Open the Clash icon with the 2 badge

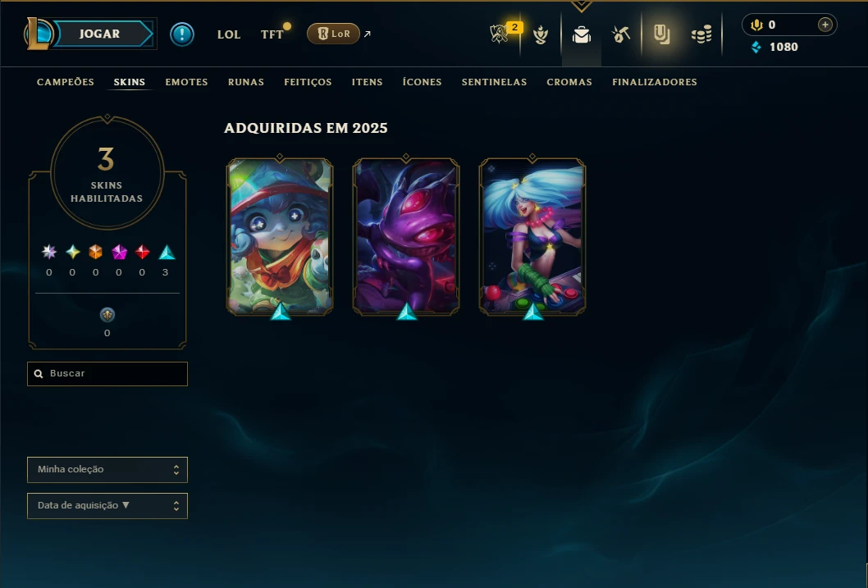click(x=500, y=34)
